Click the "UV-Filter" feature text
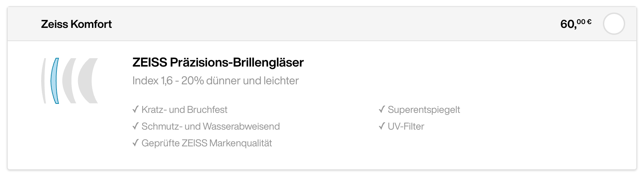The height and width of the screenshot is (177, 644). click(406, 126)
